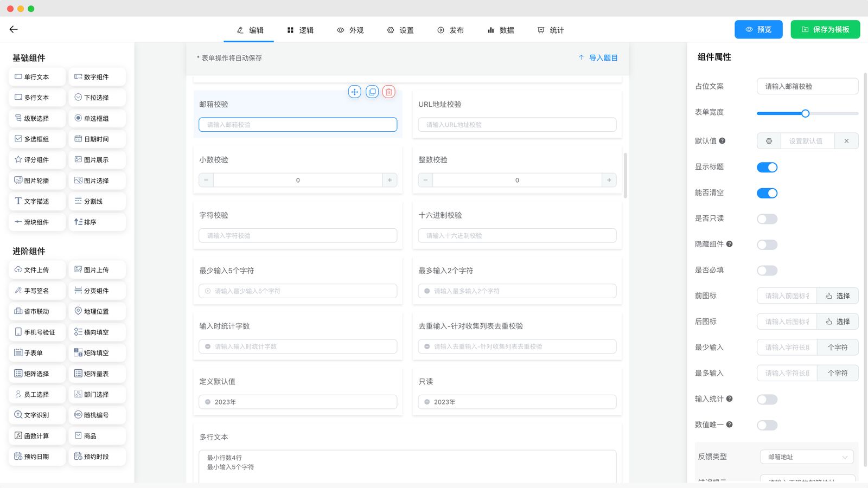Click the 表单宽度 slider handle
The height and width of the screenshot is (488, 868).
806,113
